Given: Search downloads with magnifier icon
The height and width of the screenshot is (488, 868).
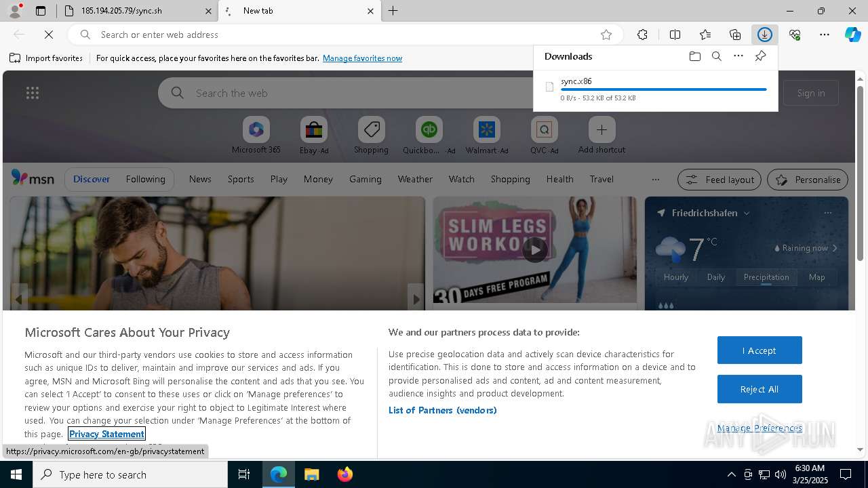Looking at the screenshot, I should [x=716, y=56].
